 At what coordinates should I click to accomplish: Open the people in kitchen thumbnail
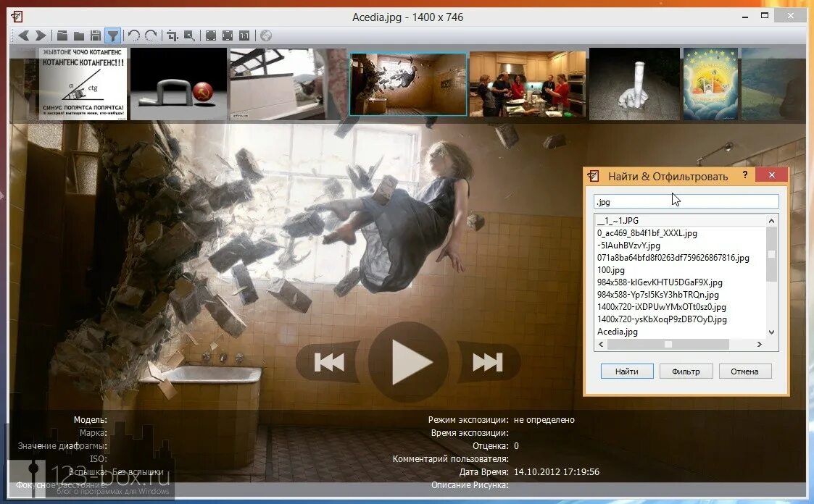528,84
